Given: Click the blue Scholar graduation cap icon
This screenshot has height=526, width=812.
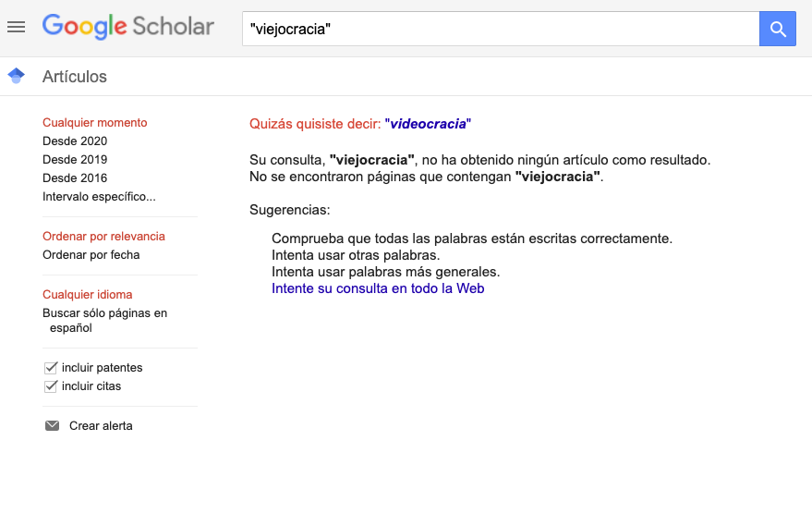Looking at the screenshot, I should coord(16,76).
